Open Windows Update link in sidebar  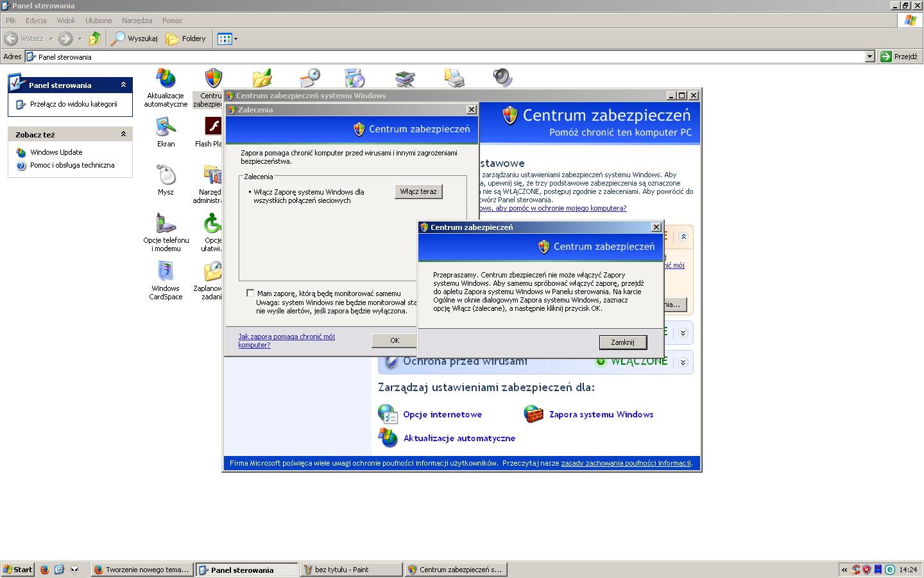(x=56, y=152)
